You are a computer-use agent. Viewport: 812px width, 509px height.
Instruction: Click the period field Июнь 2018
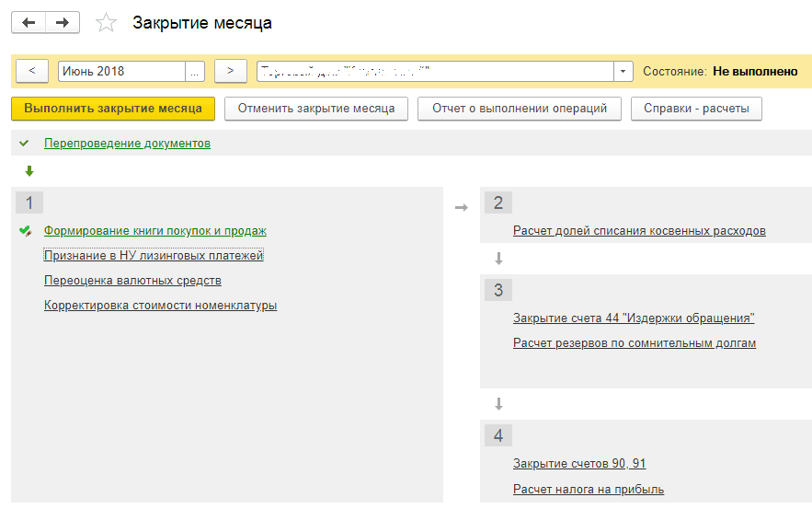pos(120,71)
